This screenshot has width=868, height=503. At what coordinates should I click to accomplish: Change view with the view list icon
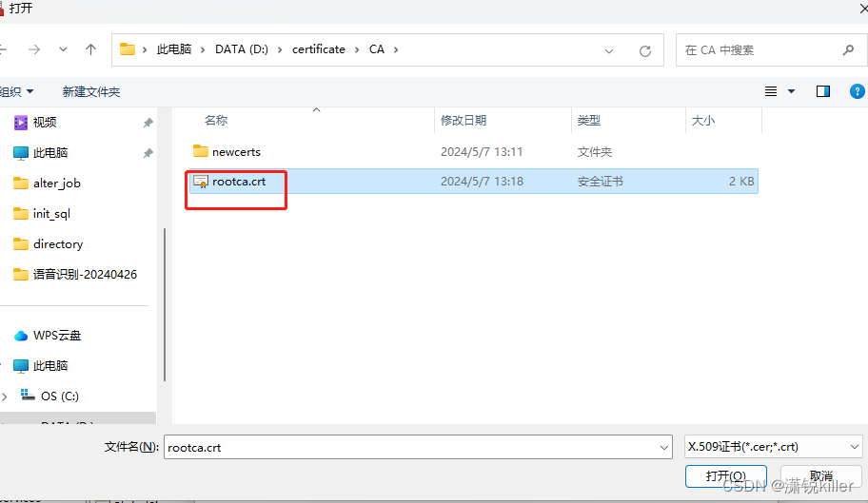[771, 91]
